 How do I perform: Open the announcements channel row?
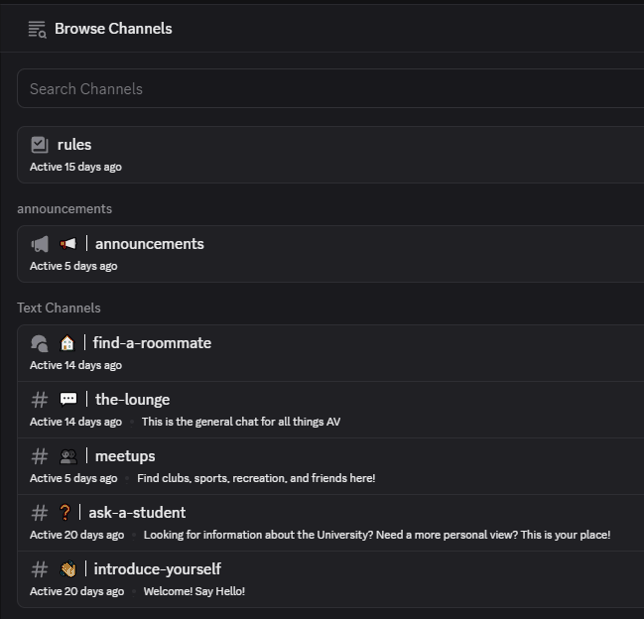point(330,254)
